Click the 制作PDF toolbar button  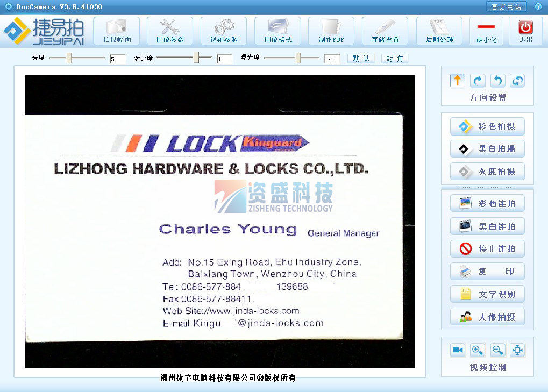331,31
